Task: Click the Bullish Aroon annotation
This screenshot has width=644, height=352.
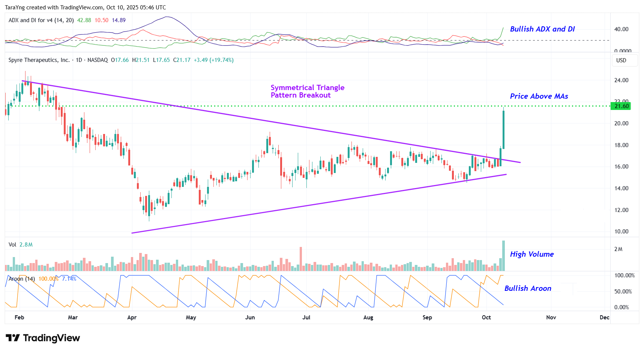Action: click(527, 289)
